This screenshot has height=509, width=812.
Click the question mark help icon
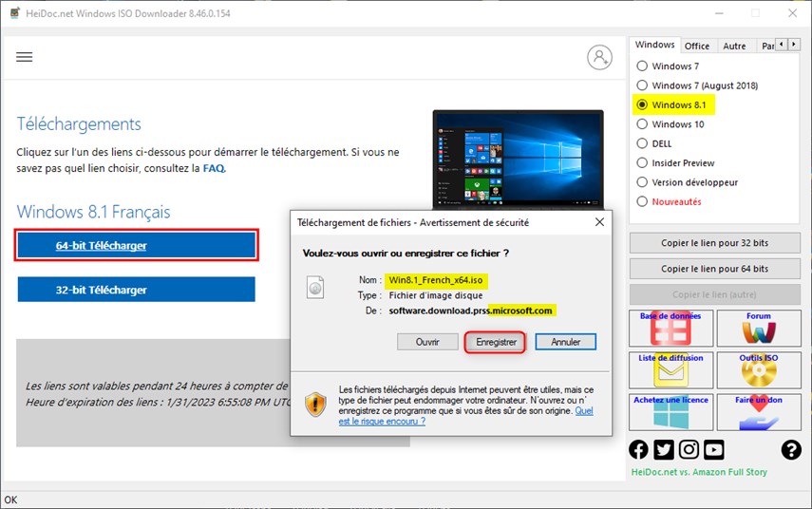(791, 449)
